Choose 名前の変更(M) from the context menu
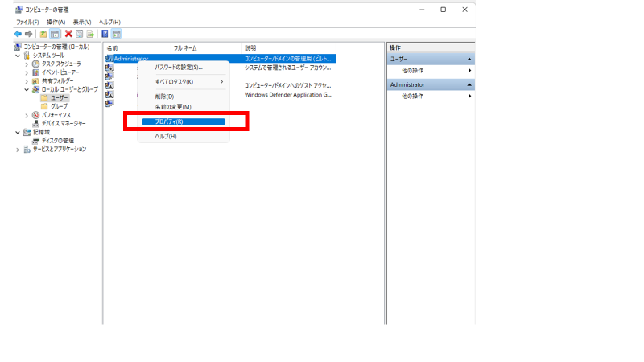This screenshot has height=362, width=644. click(x=184, y=107)
